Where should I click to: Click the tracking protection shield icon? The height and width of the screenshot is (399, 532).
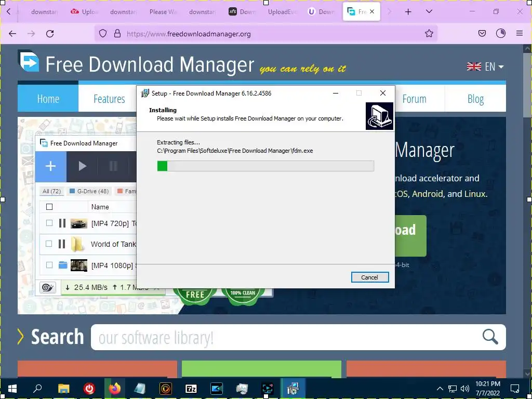tap(103, 34)
